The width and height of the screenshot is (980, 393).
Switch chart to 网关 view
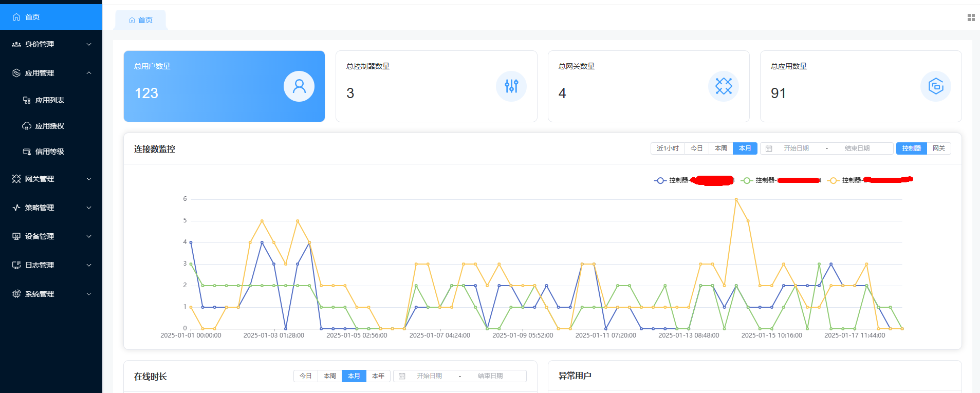click(x=939, y=148)
